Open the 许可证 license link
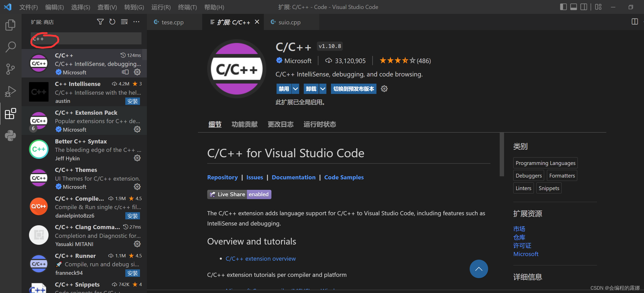Screen dimensions: 644x293 pyautogui.click(x=522, y=246)
